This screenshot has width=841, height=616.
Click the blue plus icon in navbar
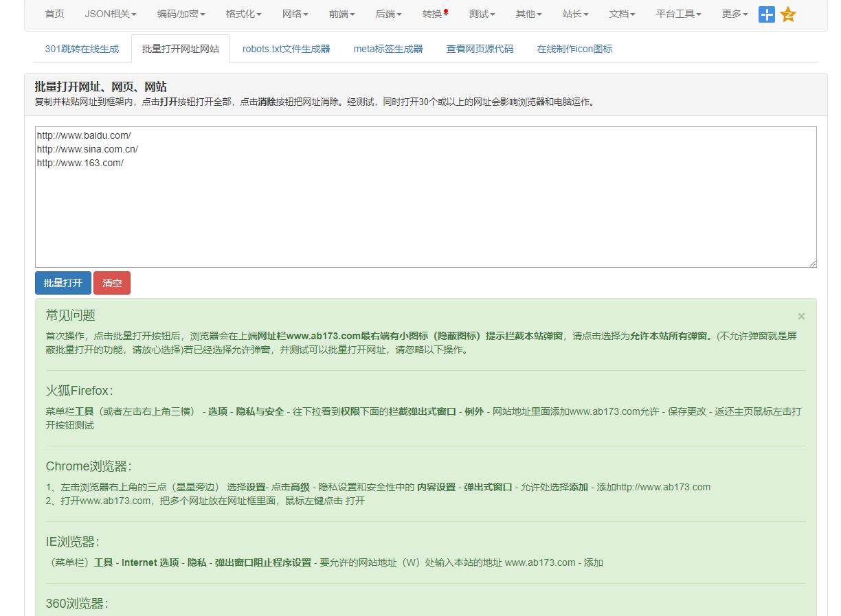pos(766,14)
